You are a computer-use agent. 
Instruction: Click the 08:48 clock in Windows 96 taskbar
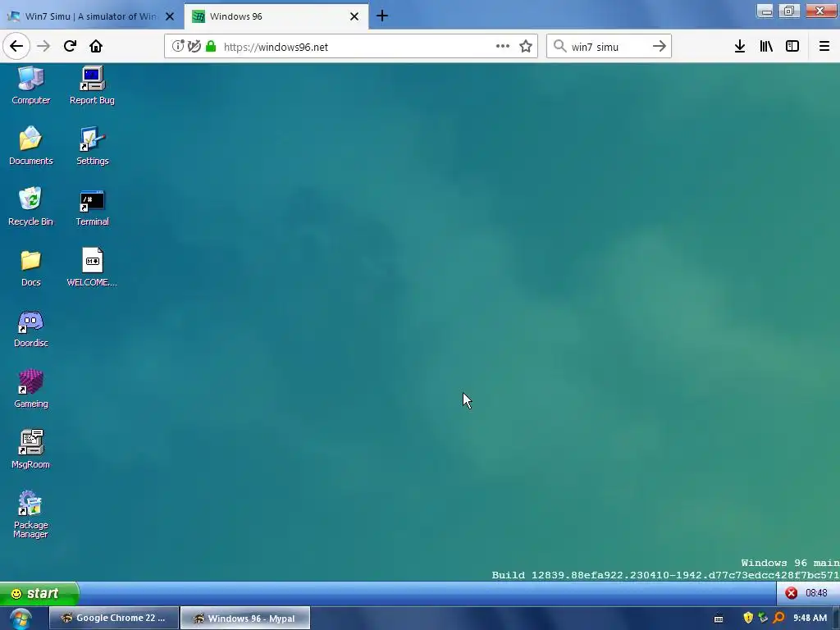coord(816,593)
